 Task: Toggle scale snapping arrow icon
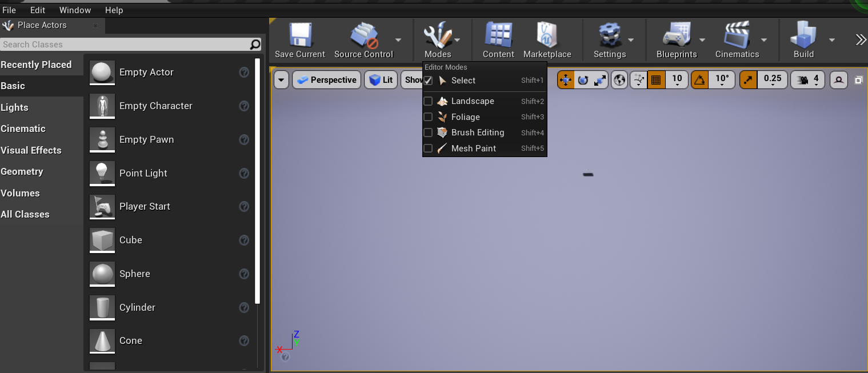coord(748,80)
